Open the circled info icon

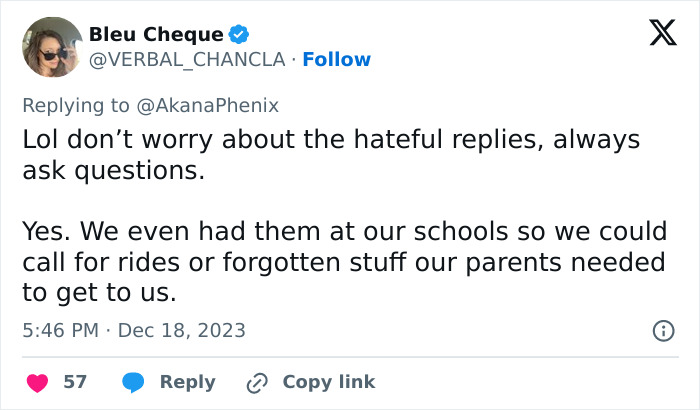click(x=663, y=331)
